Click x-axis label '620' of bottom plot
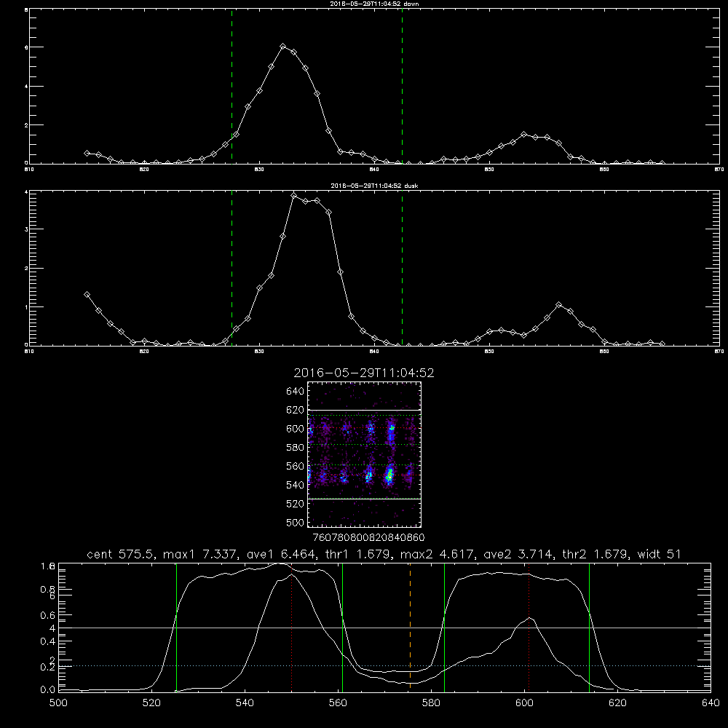Screen dimensions: 728x728 617,703
